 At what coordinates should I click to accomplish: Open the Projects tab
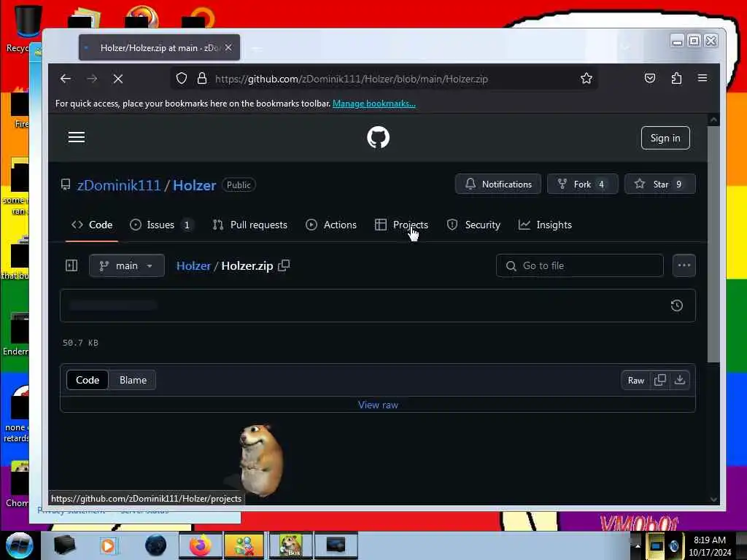(401, 225)
